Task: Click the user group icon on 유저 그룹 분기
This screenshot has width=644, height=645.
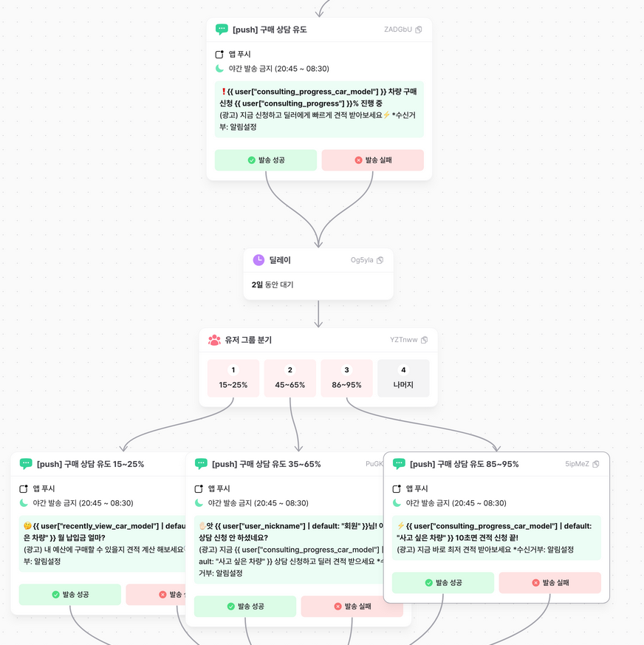Action: 214,340
